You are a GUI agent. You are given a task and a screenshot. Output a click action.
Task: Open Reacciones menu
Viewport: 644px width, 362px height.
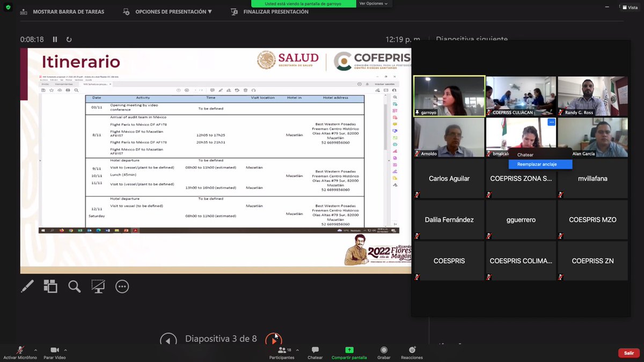coord(412,353)
